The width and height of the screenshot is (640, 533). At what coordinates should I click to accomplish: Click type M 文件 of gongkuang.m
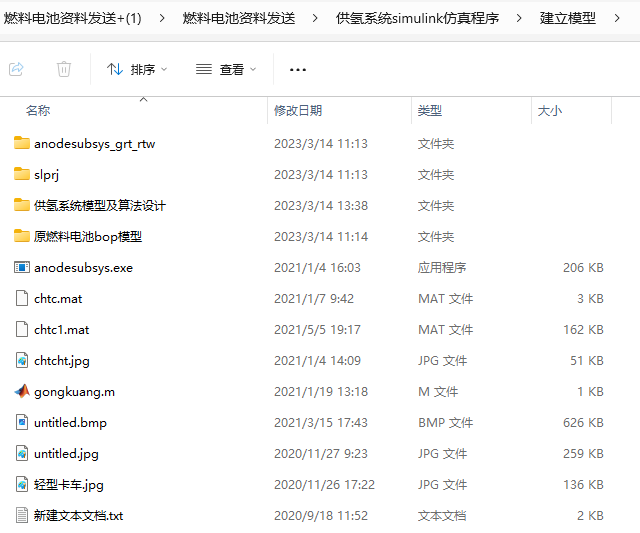click(438, 392)
